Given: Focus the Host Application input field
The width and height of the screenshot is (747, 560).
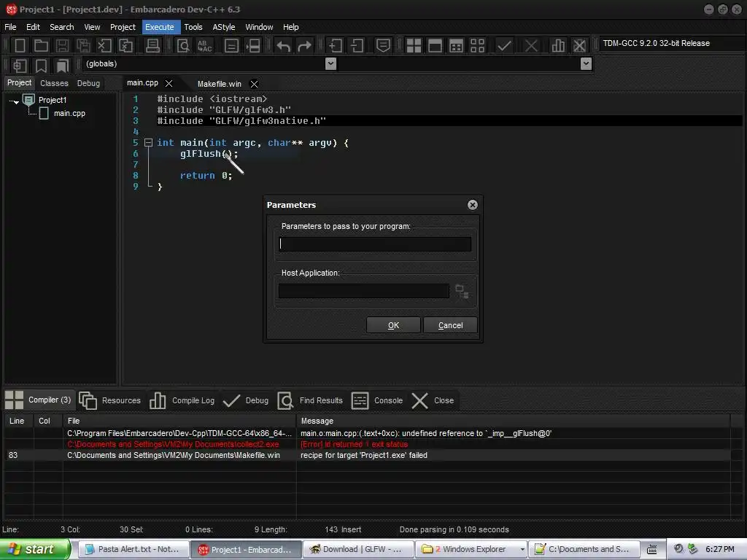Looking at the screenshot, I should [363, 291].
